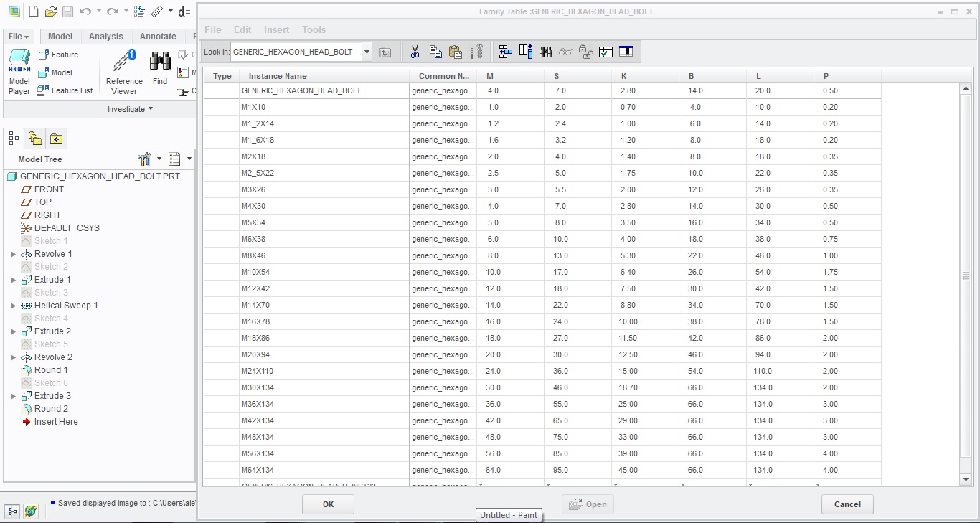Screen dimensions: 980x523
Task: Select the M24X110 instance name cell
Action: click(324, 371)
